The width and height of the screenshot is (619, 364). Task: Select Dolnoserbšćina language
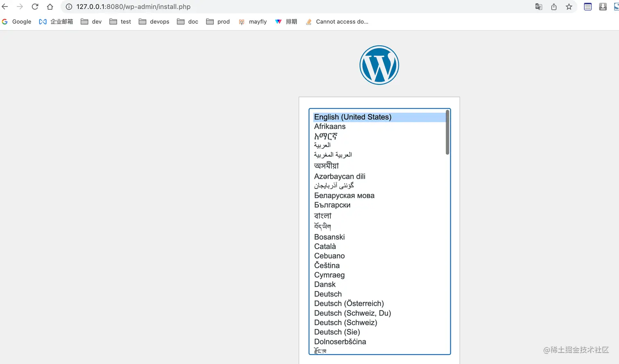click(x=379, y=342)
